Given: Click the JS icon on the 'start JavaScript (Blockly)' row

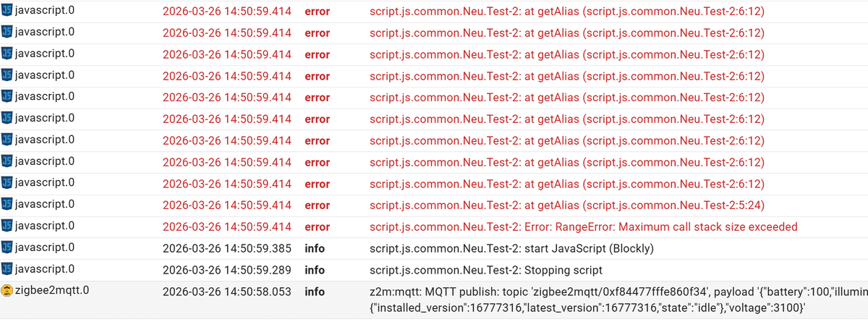Looking at the screenshot, I should pos(7,247).
